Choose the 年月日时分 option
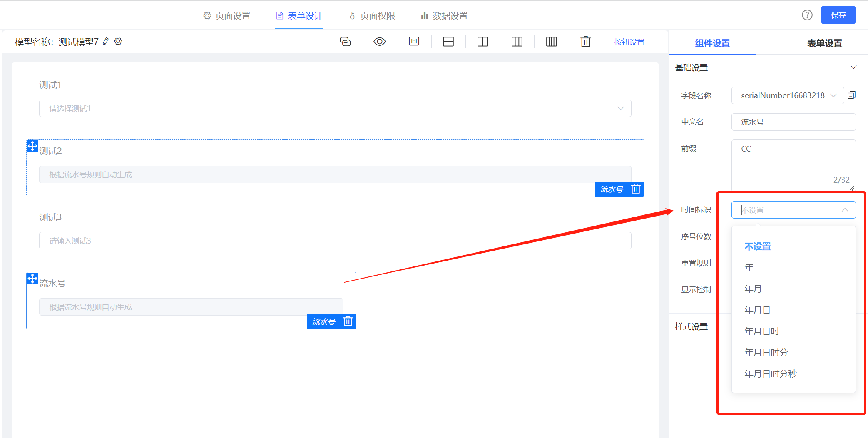 [793, 353]
